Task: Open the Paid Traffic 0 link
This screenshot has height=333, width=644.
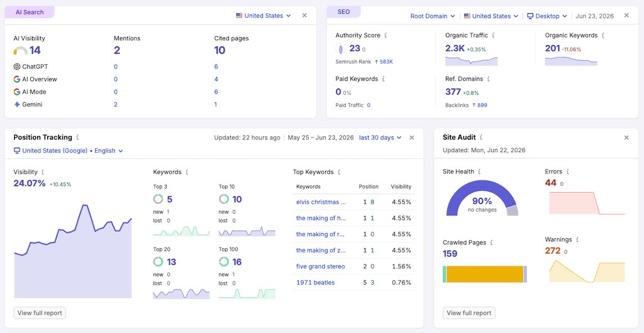Action: [x=369, y=106]
